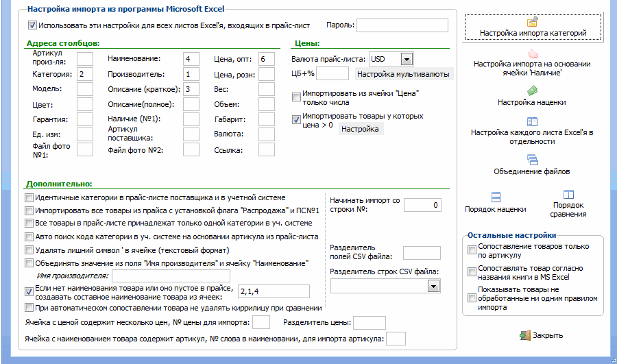Click the Файл фото №2 field

191,149
